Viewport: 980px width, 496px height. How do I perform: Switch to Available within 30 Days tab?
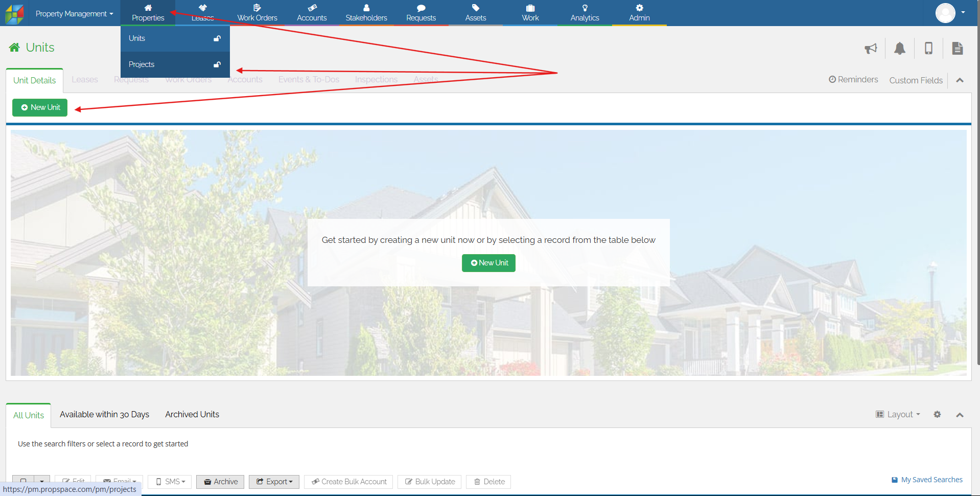[x=104, y=414]
